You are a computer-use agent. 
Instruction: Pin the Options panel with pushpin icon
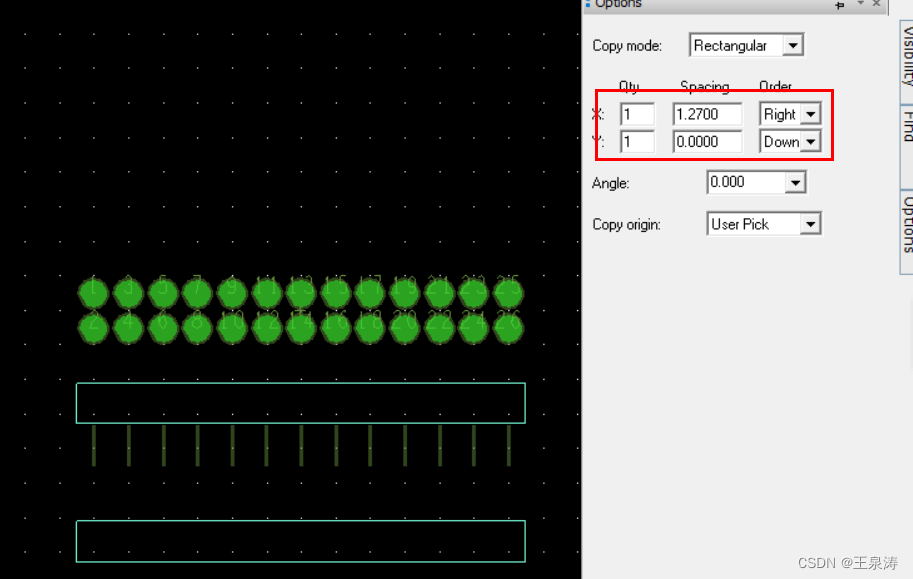click(x=840, y=5)
